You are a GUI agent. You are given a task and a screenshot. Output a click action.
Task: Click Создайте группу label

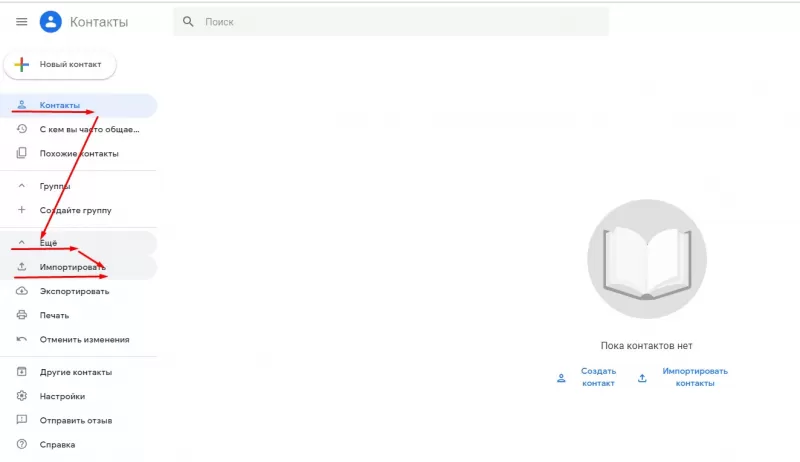point(76,210)
